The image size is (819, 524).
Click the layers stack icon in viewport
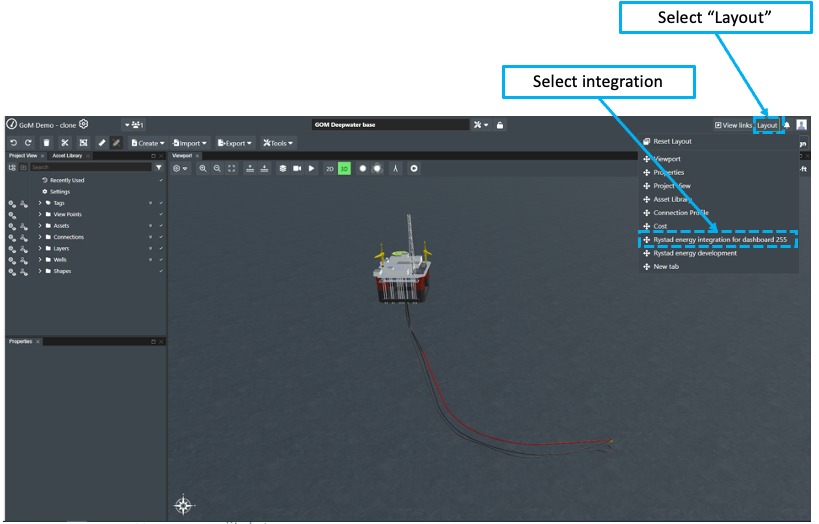pyautogui.click(x=282, y=169)
